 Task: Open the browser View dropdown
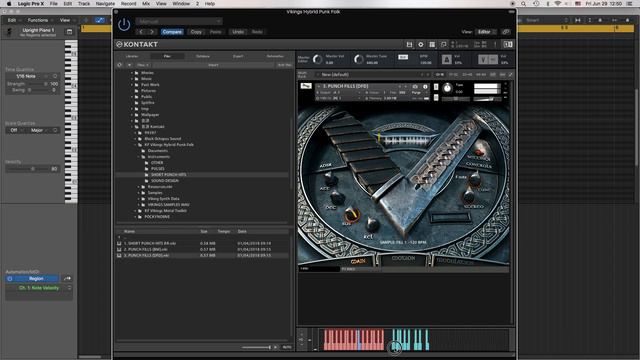[142, 65]
